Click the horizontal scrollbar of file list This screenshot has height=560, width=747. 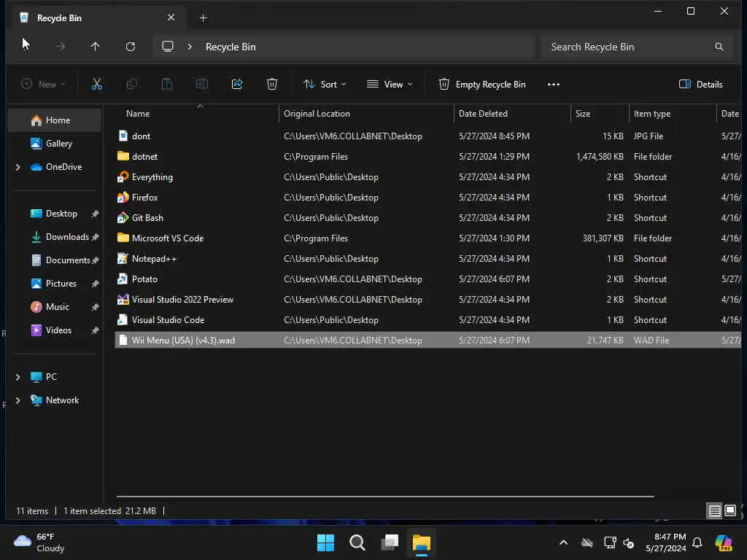[x=385, y=496]
